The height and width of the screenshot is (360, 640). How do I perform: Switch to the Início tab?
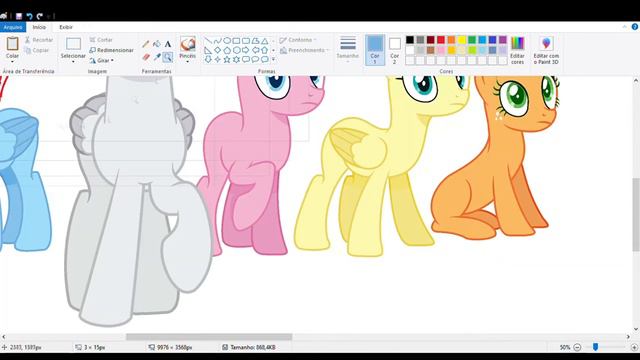coord(39,27)
